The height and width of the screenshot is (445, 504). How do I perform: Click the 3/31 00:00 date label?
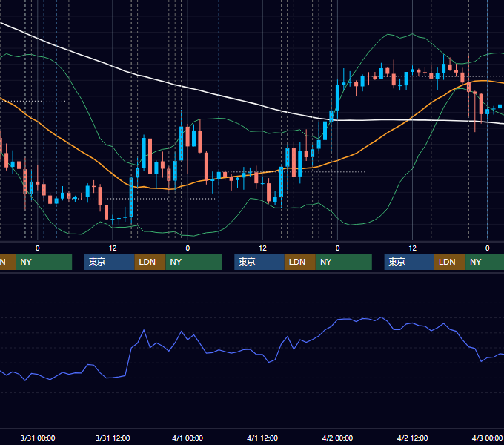(38, 438)
